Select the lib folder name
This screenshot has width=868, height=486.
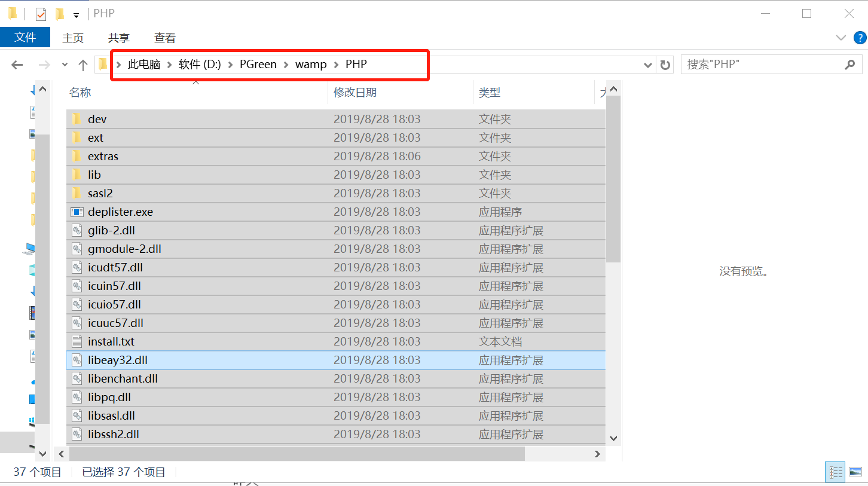click(x=94, y=175)
